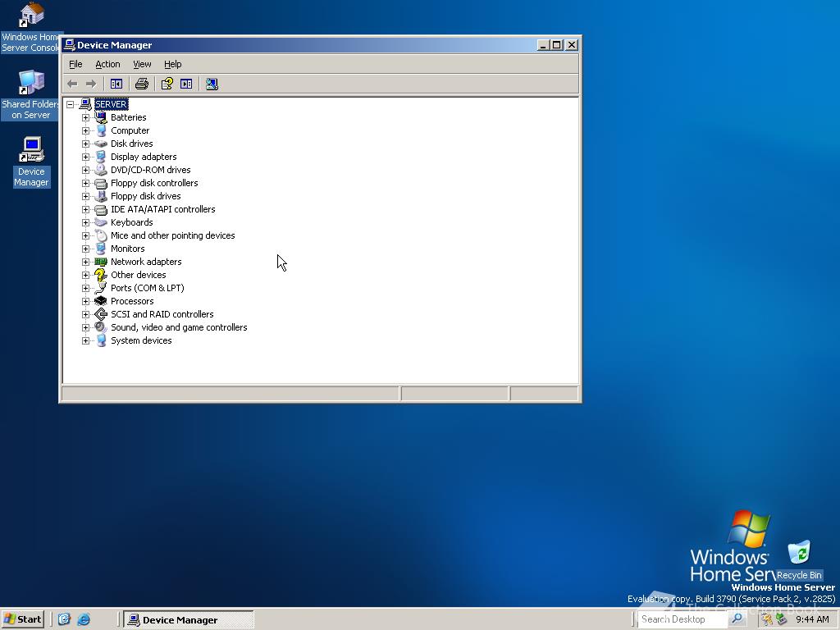Viewport: 840px width, 630px height.
Task: Click the Back arrow toolbar icon
Action: [72, 84]
